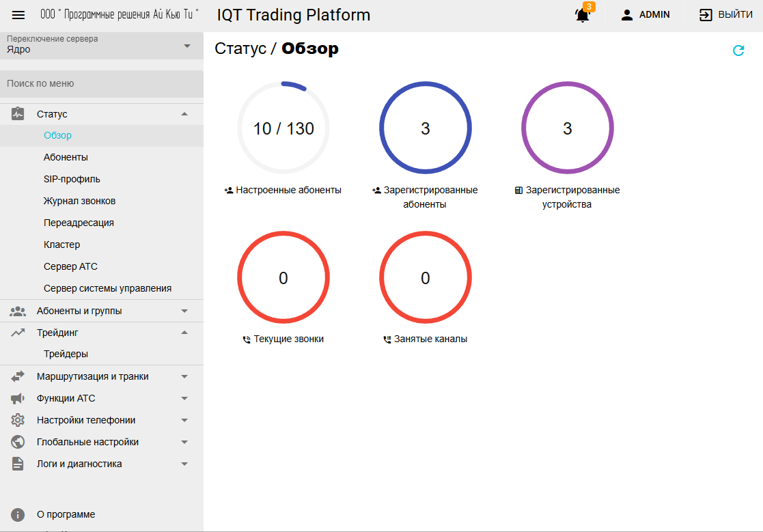Open the Трейдеры menu item
The image size is (763, 532).
click(x=102, y=354)
